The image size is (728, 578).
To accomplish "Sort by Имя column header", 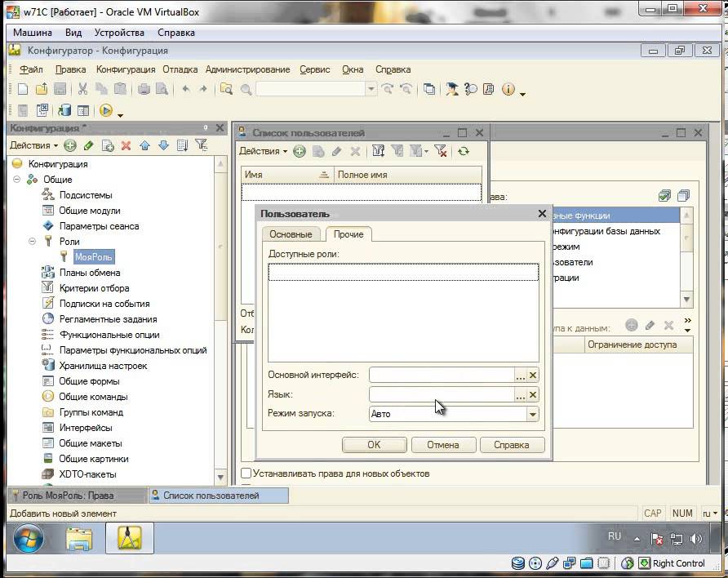I will point(287,175).
